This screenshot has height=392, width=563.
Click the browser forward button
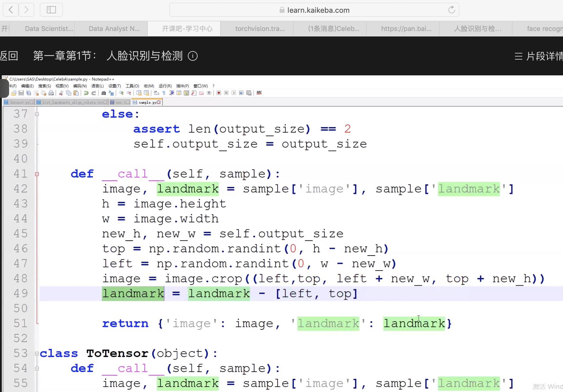click(x=26, y=10)
